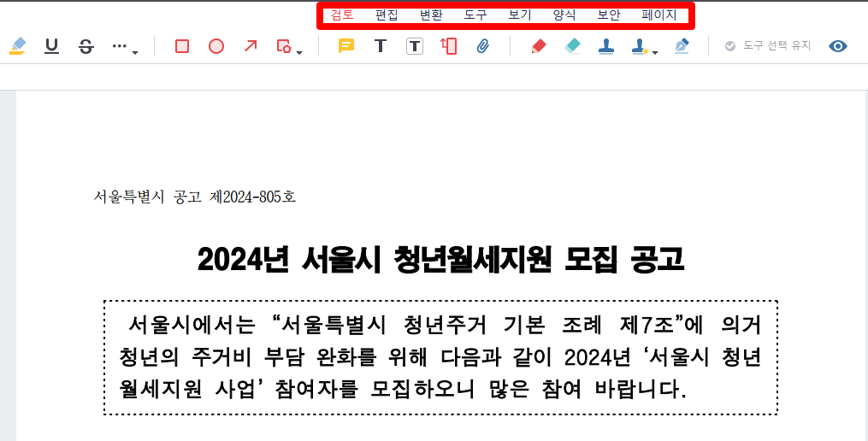Select the yellow highlighter tool
Viewport: 868px width, 441px height.
[x=18, y=46]
